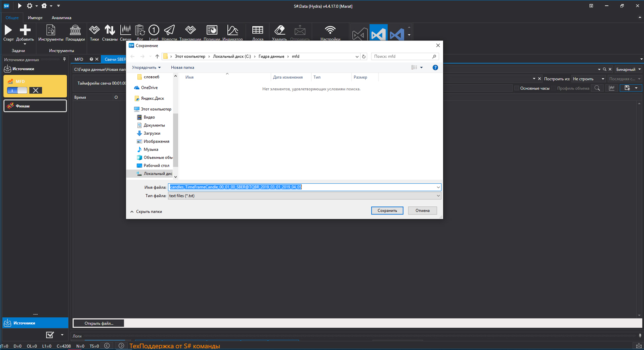Enable the Профиль объема checkbox
644x350 pixels.
coord(554,88)
